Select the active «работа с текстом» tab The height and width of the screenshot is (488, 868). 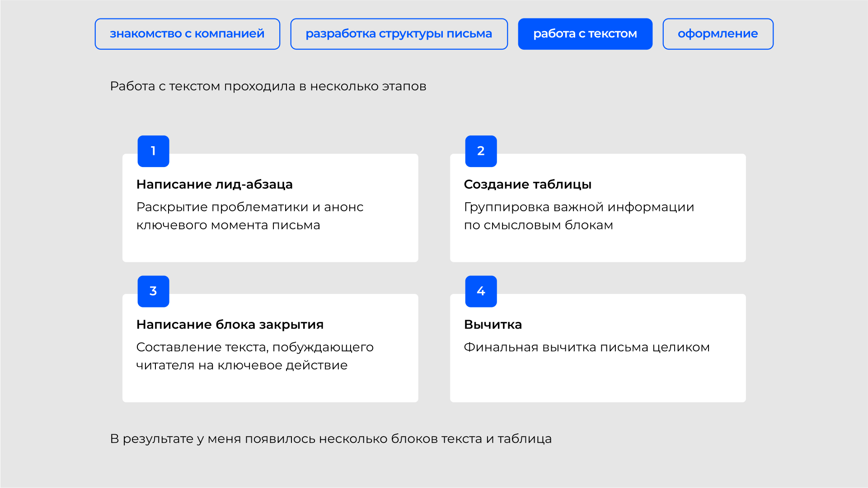click(585, 34)
